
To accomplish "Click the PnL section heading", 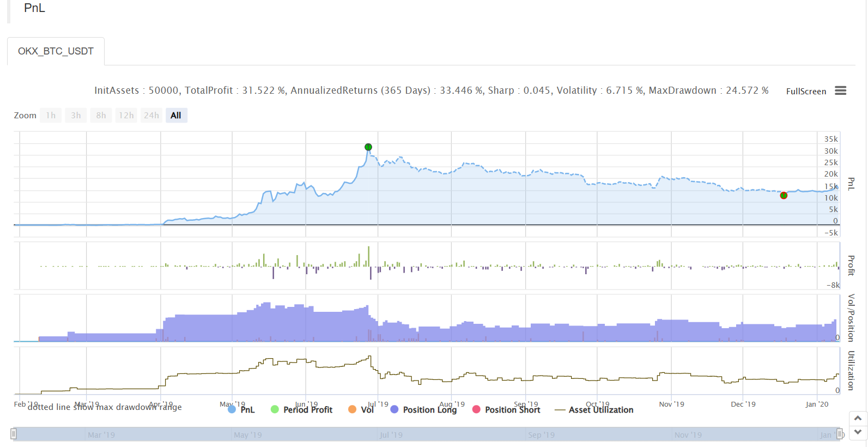I will coord(34,8).
